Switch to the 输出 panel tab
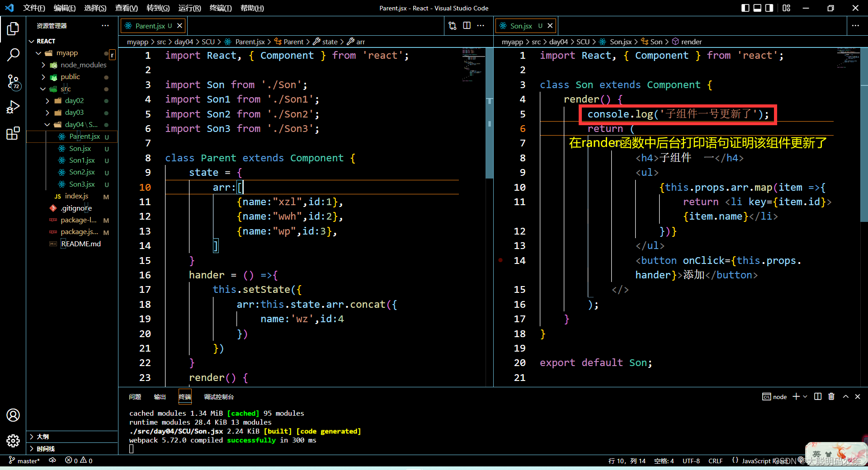 (x=160, y=397)
